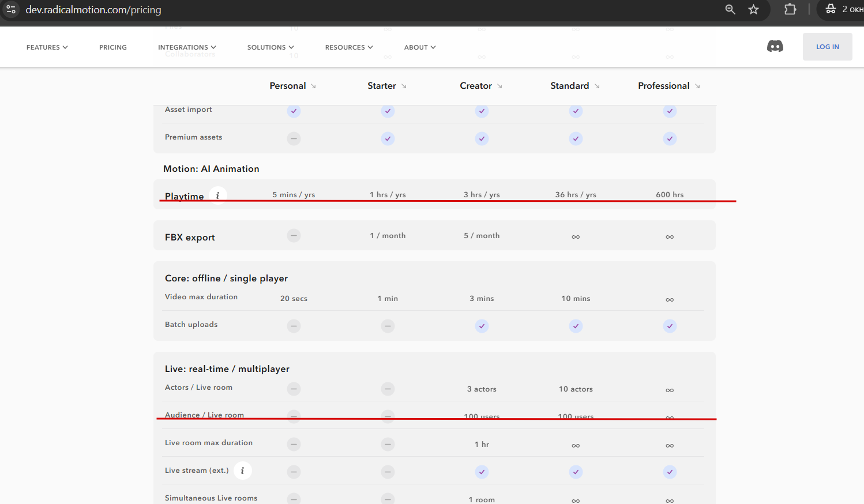
Task: Click the Live stream (ext.) info icon
Action: point(243,471)
